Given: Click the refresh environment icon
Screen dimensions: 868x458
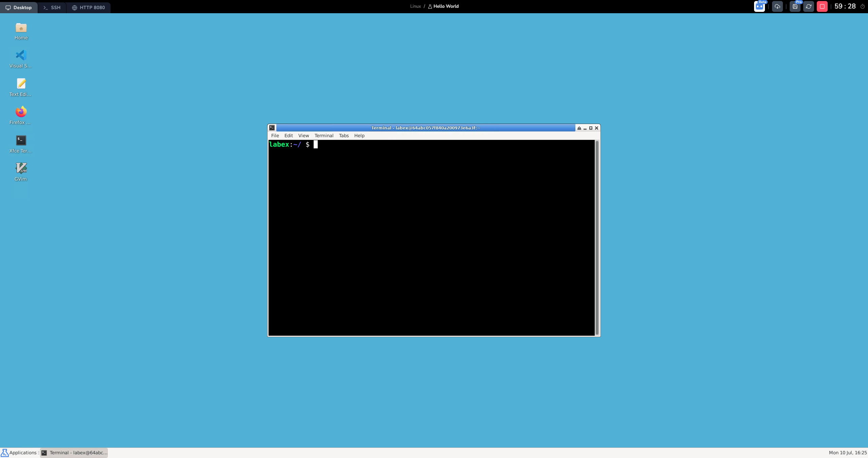Looking at the screenshot, I should click(x=808, y=7).
